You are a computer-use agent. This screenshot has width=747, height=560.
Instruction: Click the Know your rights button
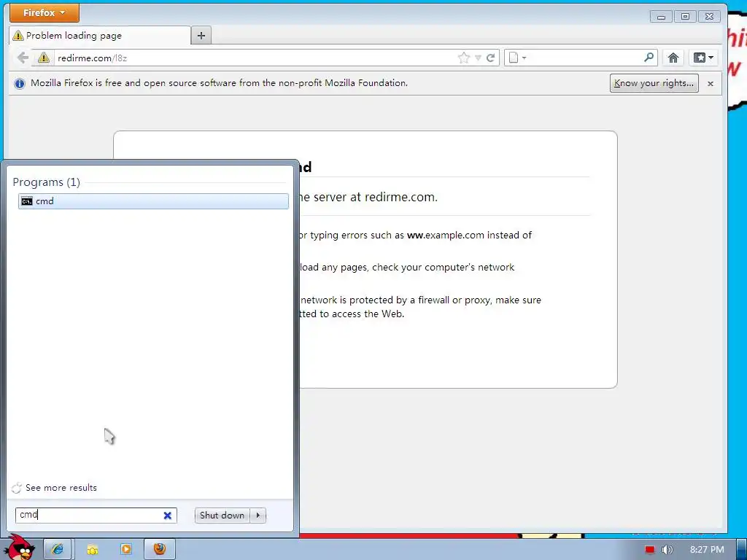click(654, 83)
